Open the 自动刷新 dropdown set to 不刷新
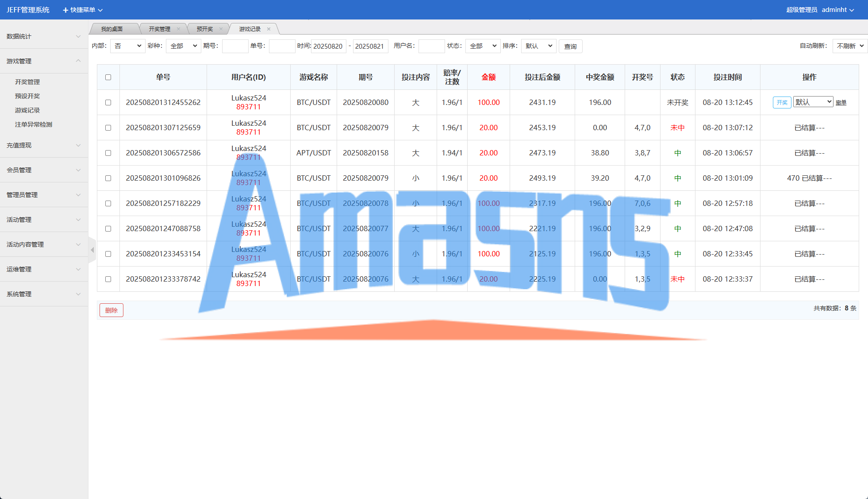The width and height of the screenshot is (868, 499). coord(849,46)
